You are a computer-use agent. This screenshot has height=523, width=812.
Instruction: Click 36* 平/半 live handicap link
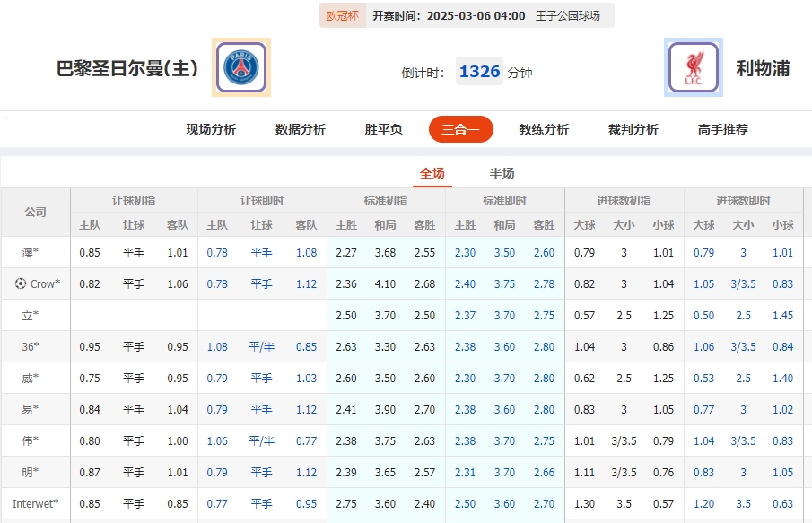[x=262, y=346]
